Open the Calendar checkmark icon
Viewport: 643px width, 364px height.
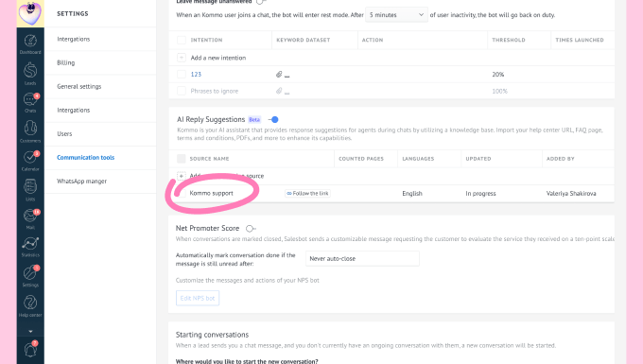pyautogui.click(x=30, y=157)
